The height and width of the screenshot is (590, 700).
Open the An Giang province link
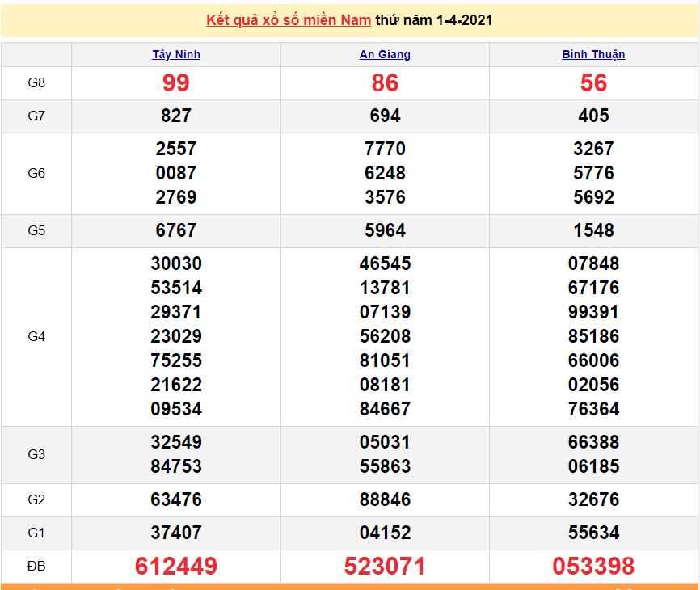click(385, 55)
